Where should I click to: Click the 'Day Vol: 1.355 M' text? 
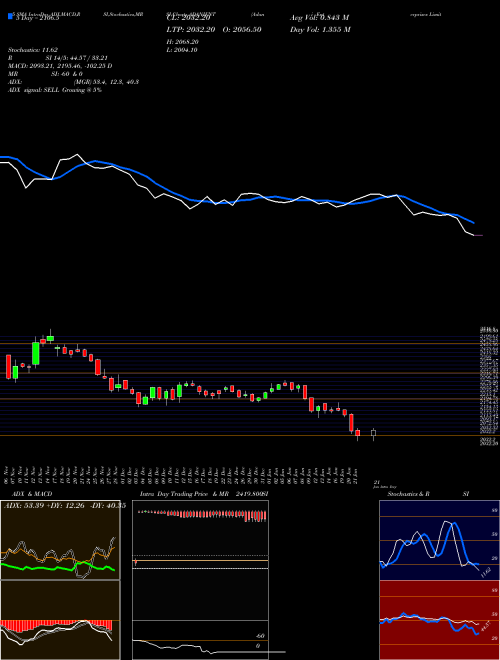tap(320, 29)
